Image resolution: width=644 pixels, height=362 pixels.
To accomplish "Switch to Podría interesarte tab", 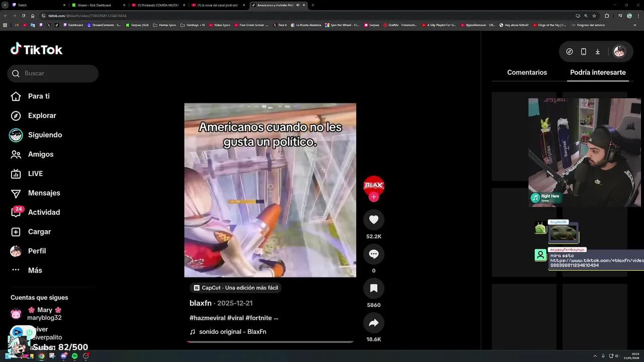I will 598,72.
